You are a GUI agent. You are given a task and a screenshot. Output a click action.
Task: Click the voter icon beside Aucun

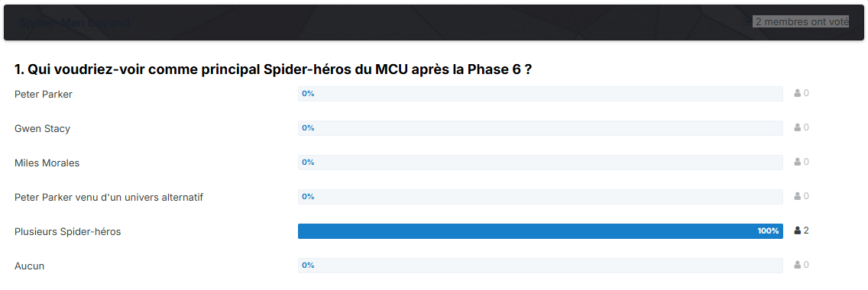[797, 265]
